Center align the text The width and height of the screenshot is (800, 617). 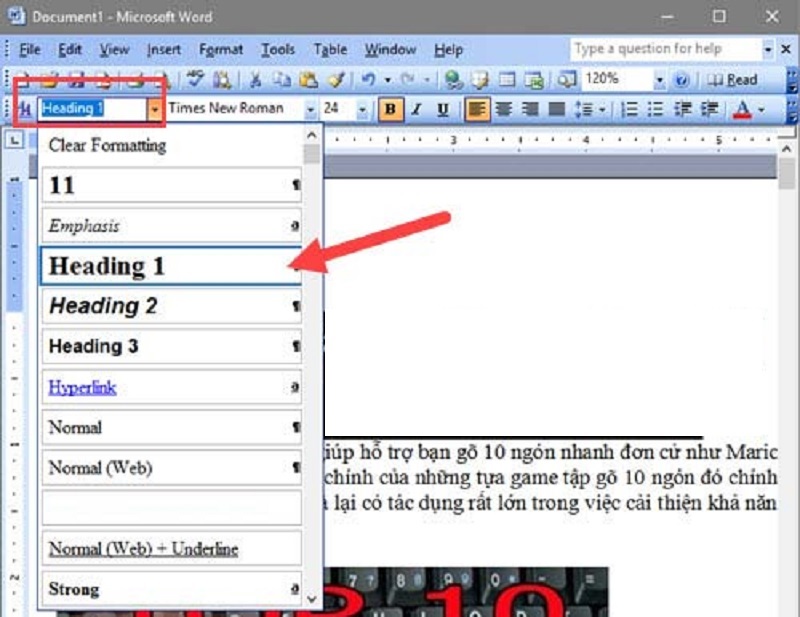pyautogui.click(x=504, y=109)
